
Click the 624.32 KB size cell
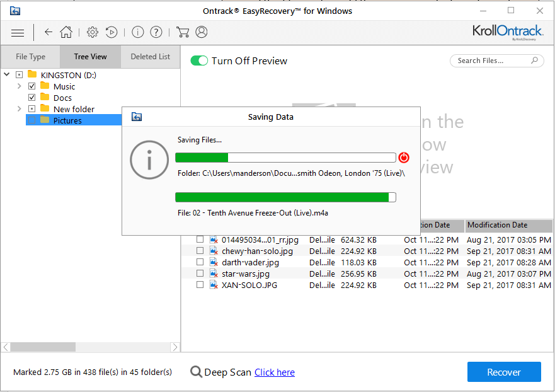[358, 239]
